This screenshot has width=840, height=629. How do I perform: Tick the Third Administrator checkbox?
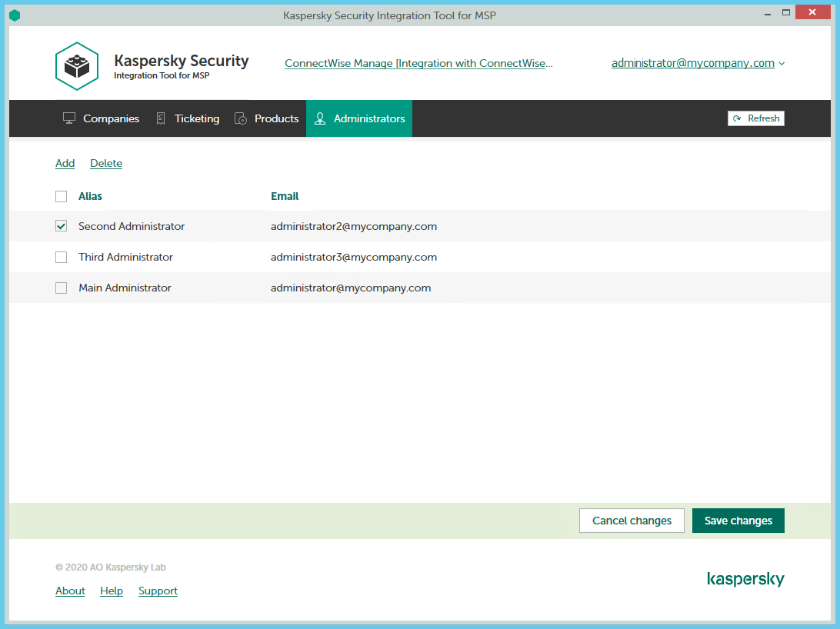pos(62,258)
